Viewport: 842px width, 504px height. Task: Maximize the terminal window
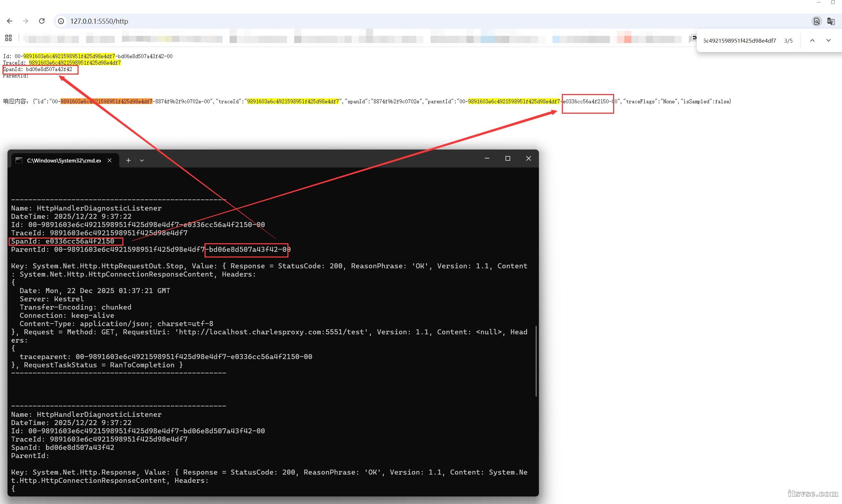coord(508,159)
